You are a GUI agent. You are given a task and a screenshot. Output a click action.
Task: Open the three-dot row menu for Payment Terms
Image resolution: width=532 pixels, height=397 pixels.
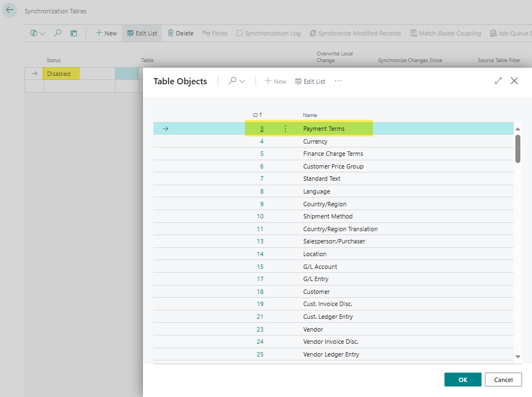pos(285,129)
